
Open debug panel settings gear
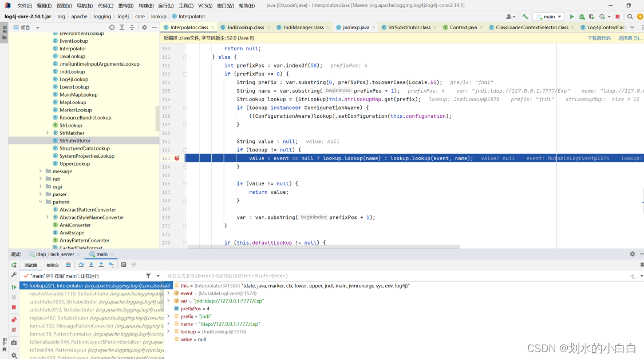coord(633,254)
